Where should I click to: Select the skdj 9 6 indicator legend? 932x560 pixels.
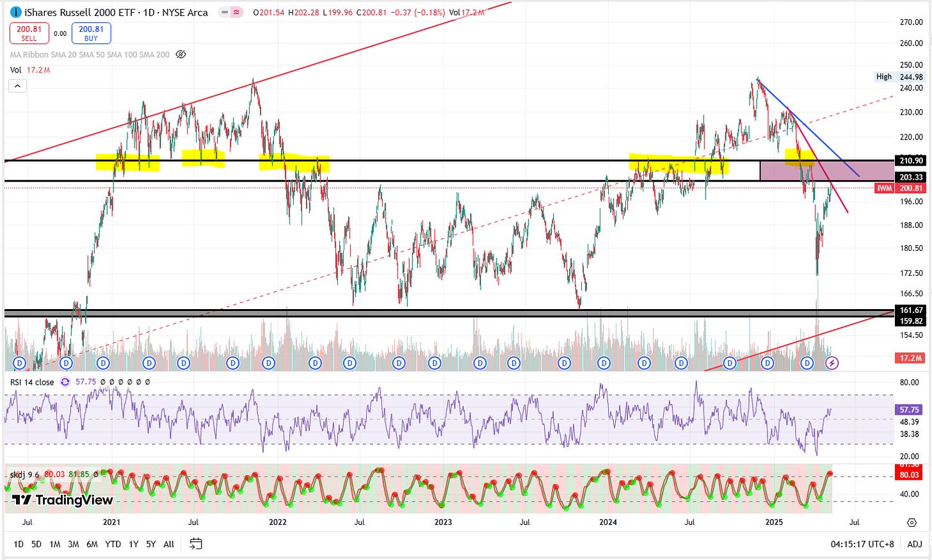(x=24, y=474)
